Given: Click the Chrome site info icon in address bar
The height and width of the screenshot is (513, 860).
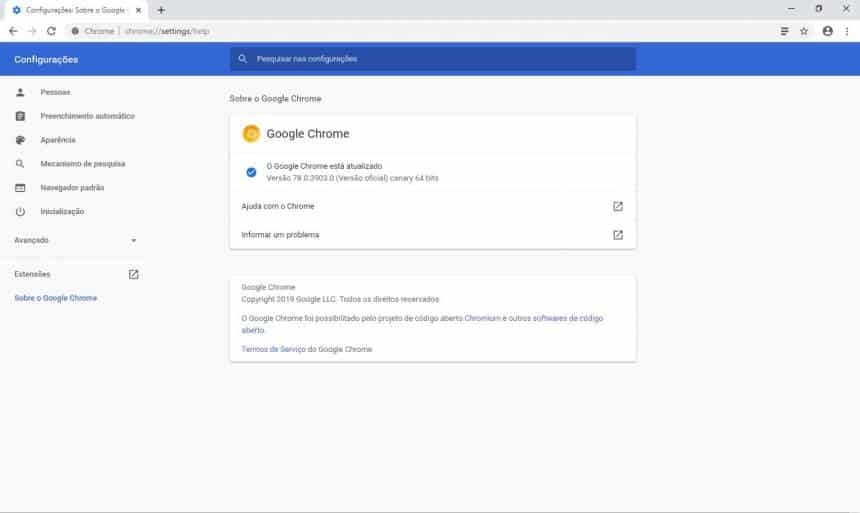Looking at the screenshot, I should coord(75,31).
